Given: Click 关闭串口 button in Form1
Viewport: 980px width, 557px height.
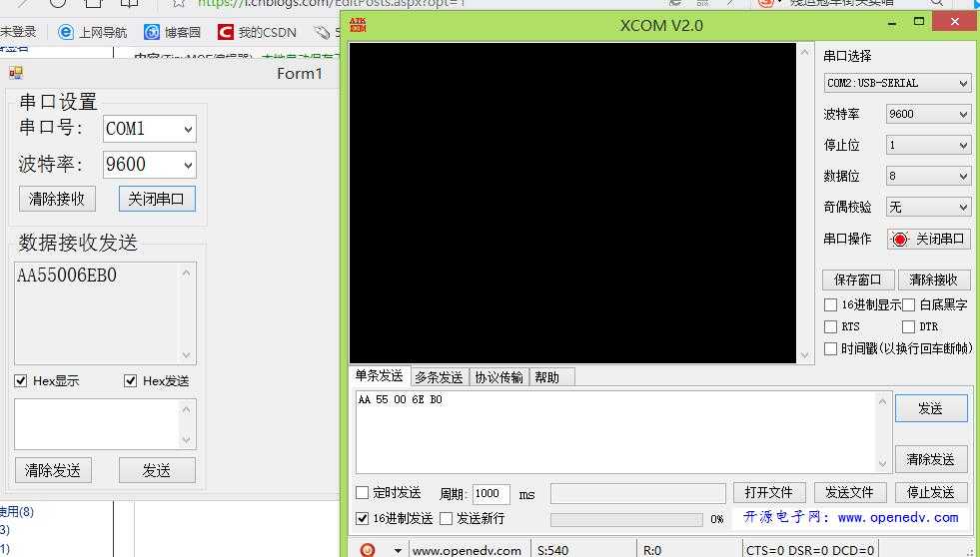Looking at the screenshot, I should [157, 200].
